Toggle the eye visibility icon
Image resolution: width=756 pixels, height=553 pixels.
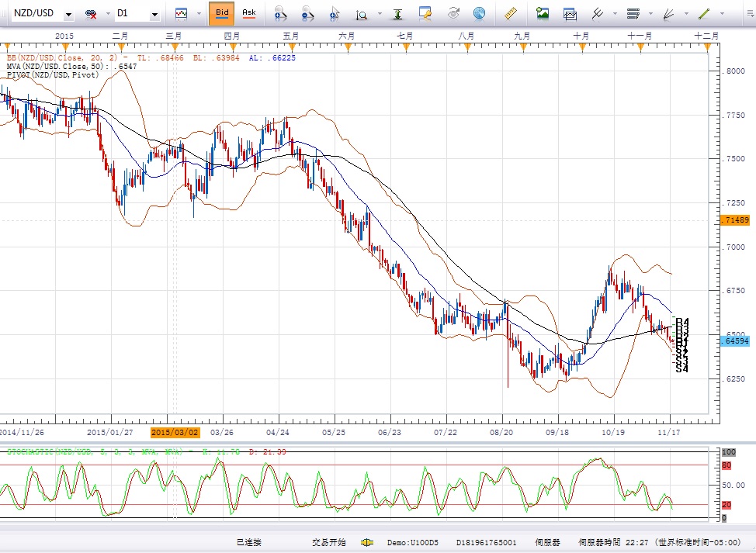(453, 13)
